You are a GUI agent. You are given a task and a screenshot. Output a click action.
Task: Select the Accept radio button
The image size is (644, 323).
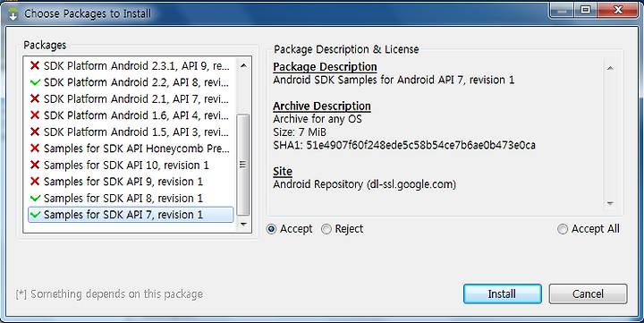[272, 229]
